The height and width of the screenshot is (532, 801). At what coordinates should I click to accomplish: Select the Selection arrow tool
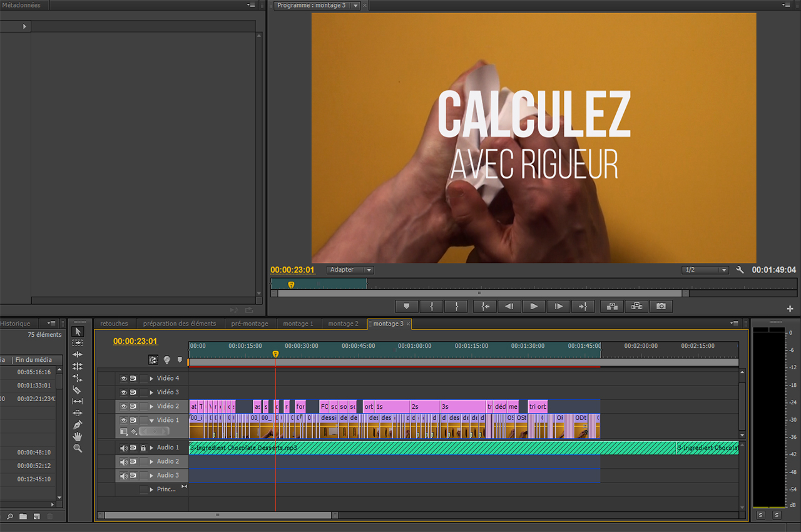coord(78,332)
